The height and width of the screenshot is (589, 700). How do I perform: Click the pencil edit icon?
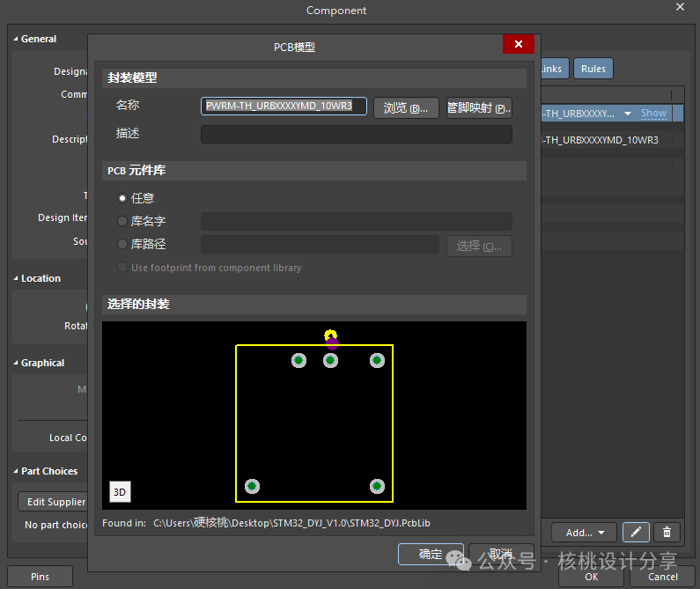pyautogui.click(x=636, y=532)
